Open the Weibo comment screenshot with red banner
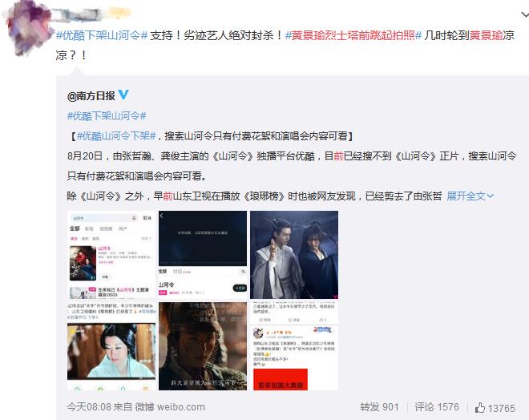 pos(294,346)
